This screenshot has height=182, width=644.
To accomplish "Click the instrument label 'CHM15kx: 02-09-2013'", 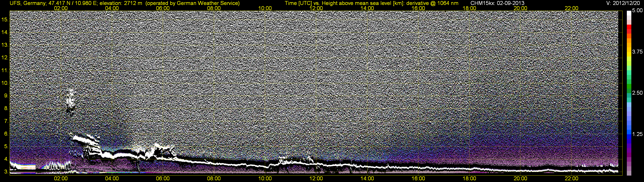I will point(498,3).
